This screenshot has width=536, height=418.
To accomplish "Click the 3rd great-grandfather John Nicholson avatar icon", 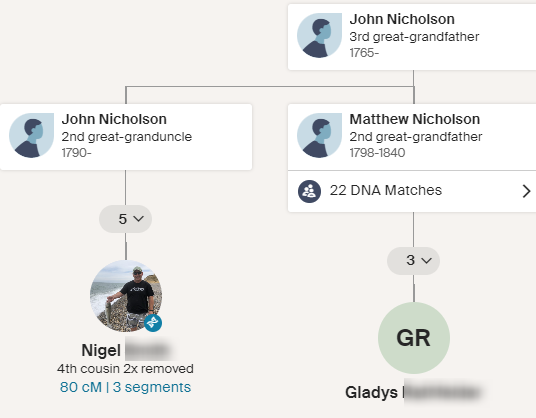I will point(319,36).
